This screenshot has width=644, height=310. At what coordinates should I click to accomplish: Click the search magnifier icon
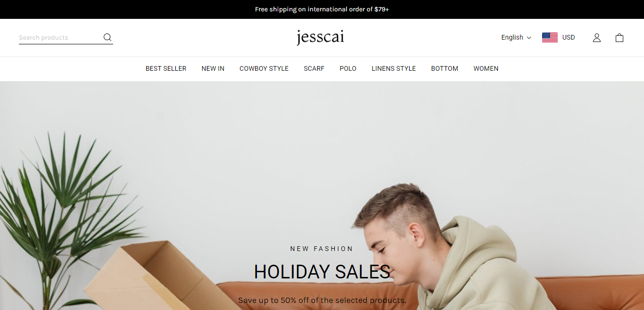(x=107, y=37)
